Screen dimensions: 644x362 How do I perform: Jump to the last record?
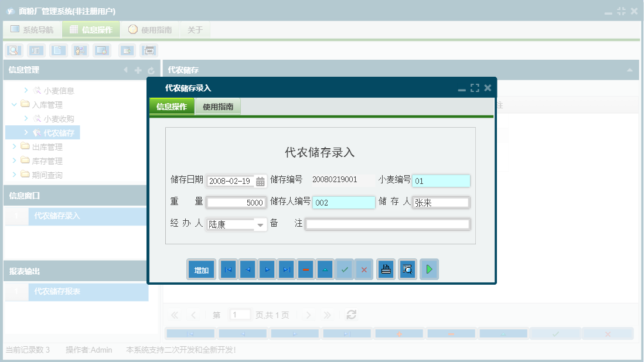coord(286,269)
